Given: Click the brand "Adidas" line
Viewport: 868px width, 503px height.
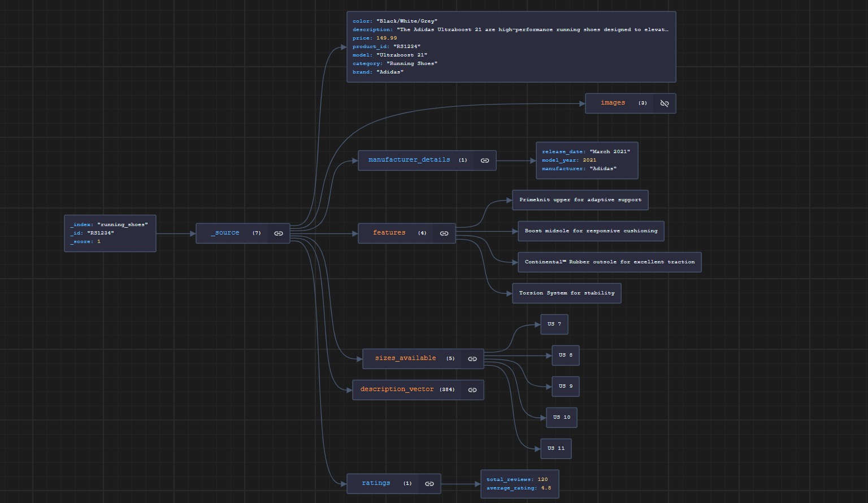Looking at the screenshot, I should (x=378, y=72).
